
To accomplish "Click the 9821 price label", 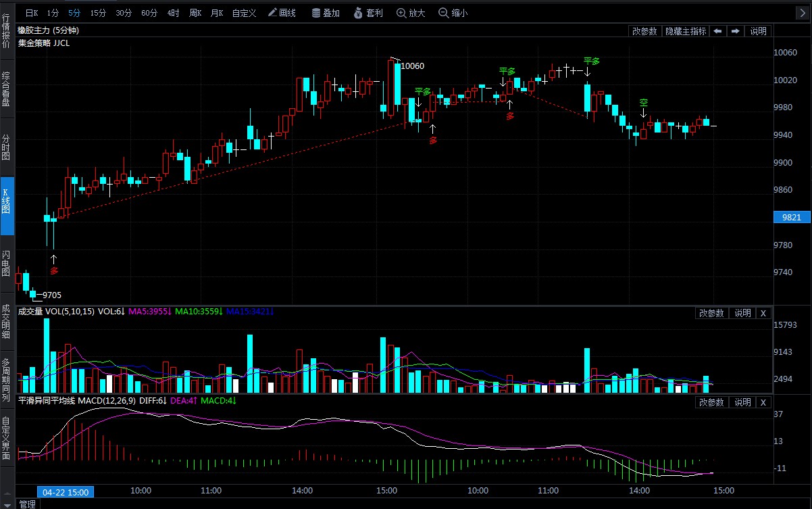I will click(x=791, y=217).
